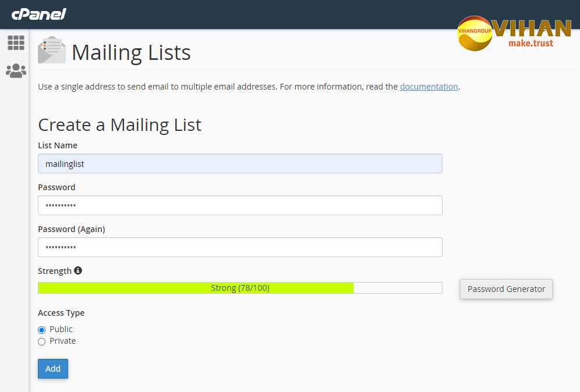Viewport: 580px width, 392px height.
Task: Open the Password Generator
Action: tap(506, 289)
